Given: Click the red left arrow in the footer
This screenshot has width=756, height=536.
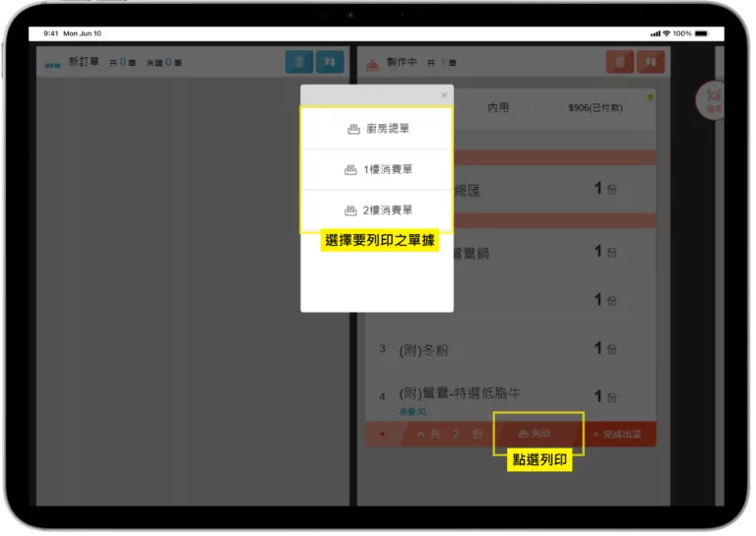Looking at the screenshot, I should tap(382, 434).
